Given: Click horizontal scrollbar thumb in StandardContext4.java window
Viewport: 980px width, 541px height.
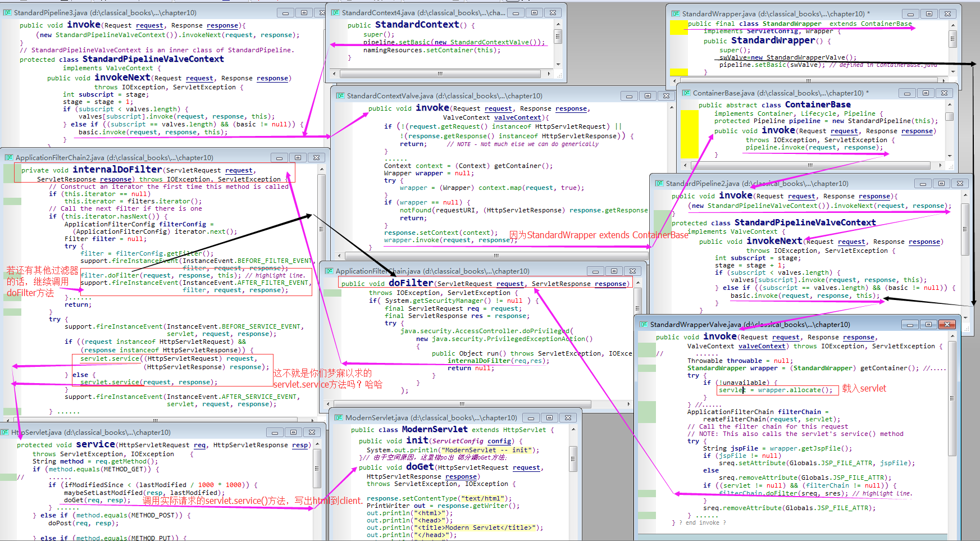Looking at the screenshot, I should (440, 74).
